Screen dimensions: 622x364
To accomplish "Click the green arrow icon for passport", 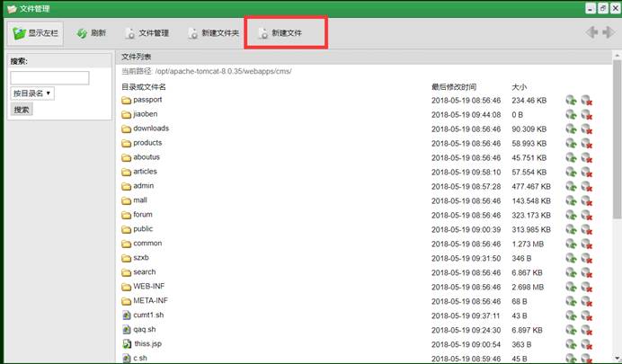I will [x=571, y=101].
